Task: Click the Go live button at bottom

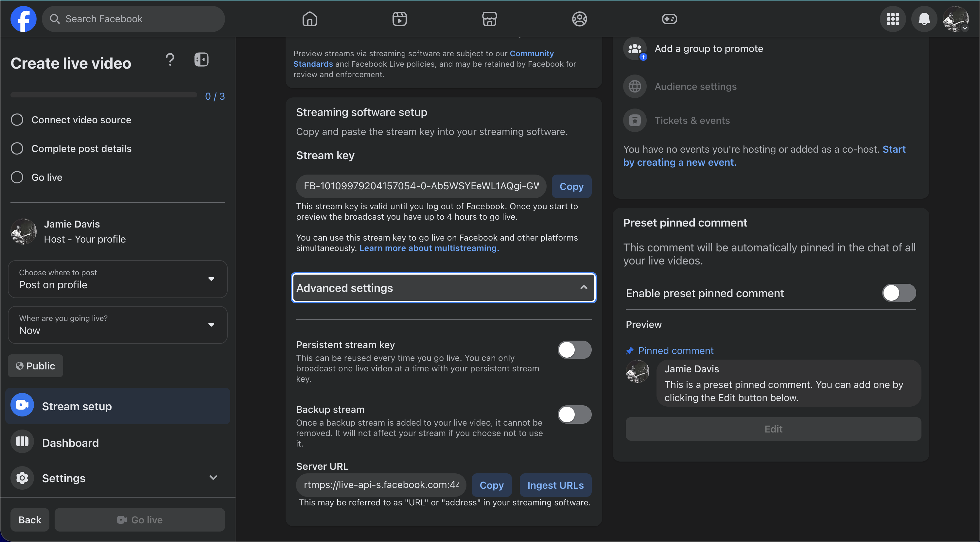Action: 140,519
